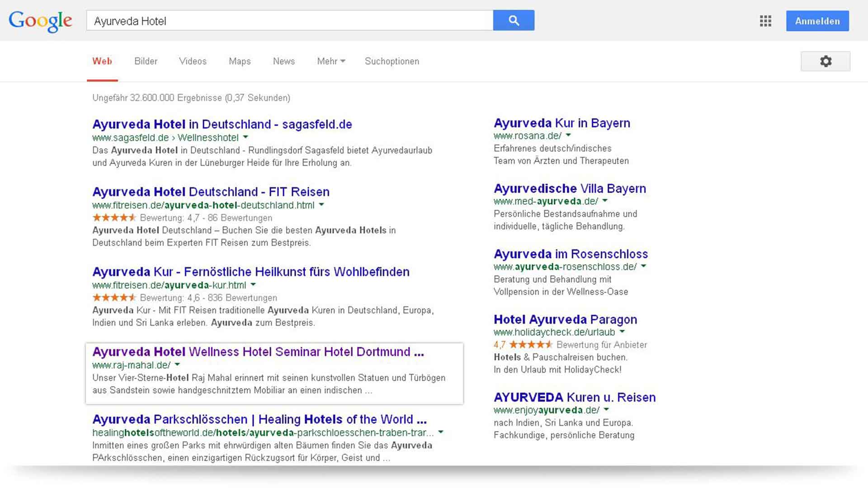Click snippet 'Erfahrenes deutsch/indisches' text
Image resolution: width=868 pixels, height=488 pixels.
coord(552,148)
